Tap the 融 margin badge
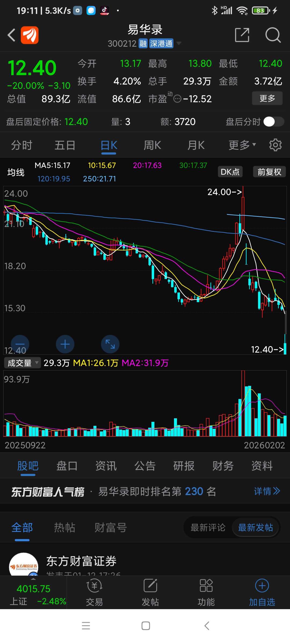This screenshot has height=644, width=290. pos(143,43)
